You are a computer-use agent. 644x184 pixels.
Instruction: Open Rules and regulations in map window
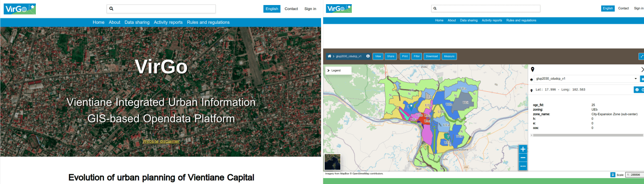(x=521, y=20)
